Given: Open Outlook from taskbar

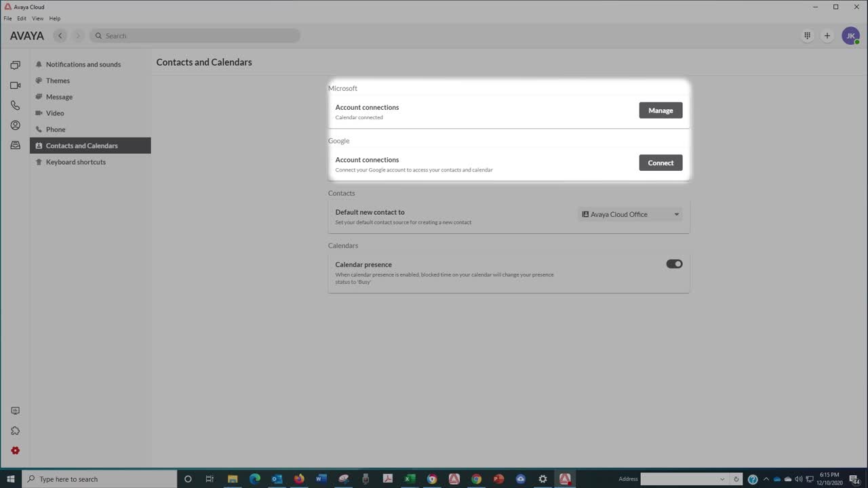Looking at the screenshot, I should click(277, 479).
